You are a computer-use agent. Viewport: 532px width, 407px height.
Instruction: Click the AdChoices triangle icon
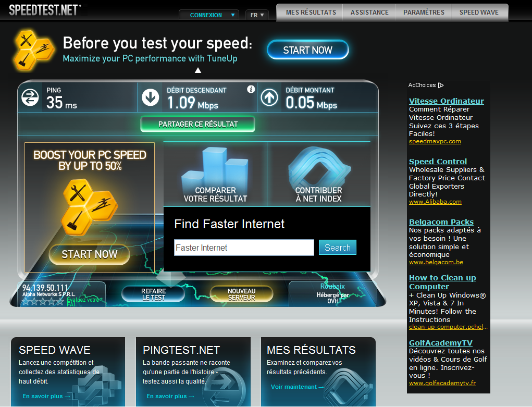[x=441, y=85]
